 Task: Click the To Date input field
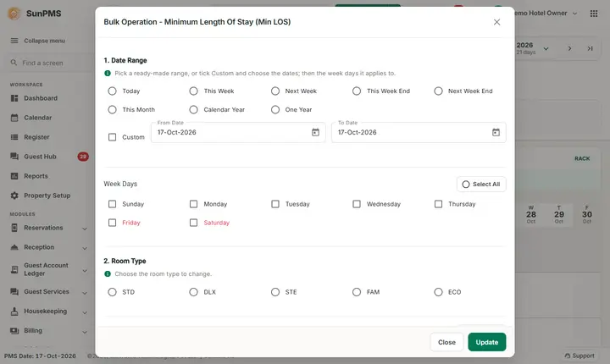(419, 132)
